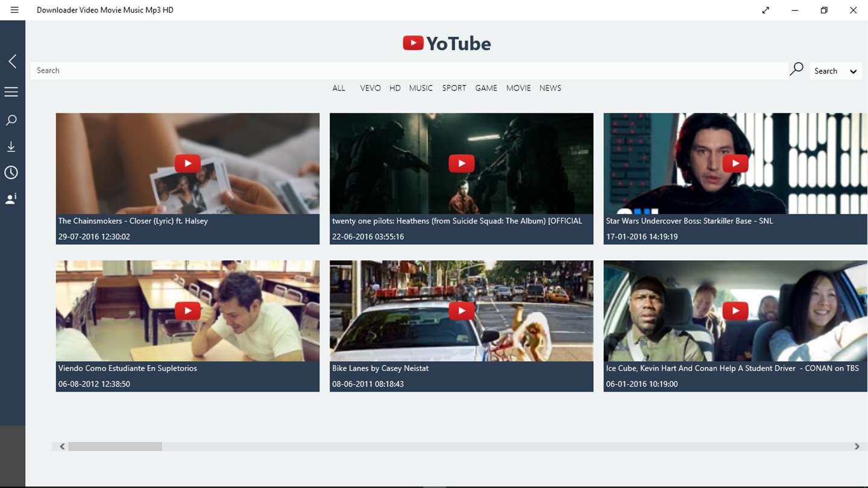
Task: Switch to the MUSIC category tab
Action: pos(421,88)
